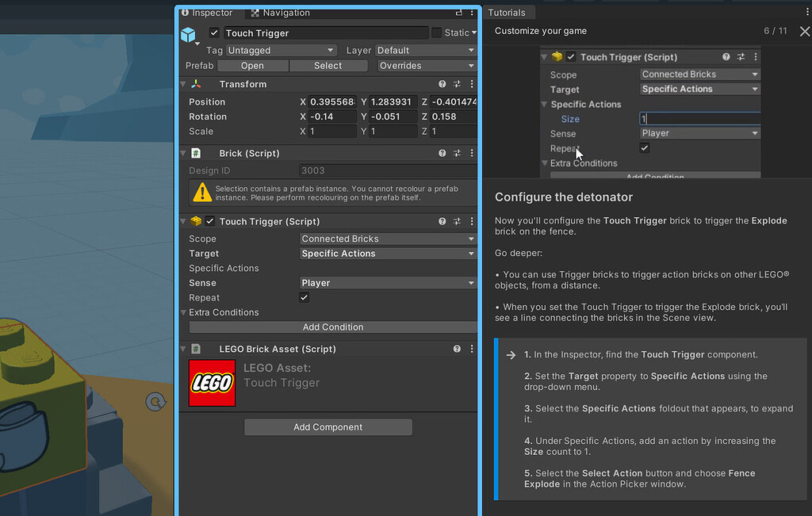This screenshot has width=812, height=516.
Task: Click the Size input field in the tutorial
Action: (x=699, y=118)
